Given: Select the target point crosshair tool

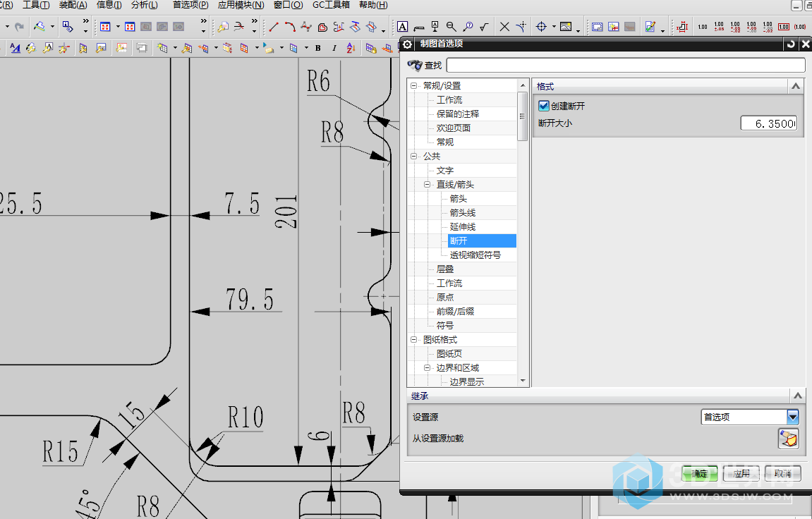Looking at the screenshot, I should [x=541, y=26].
